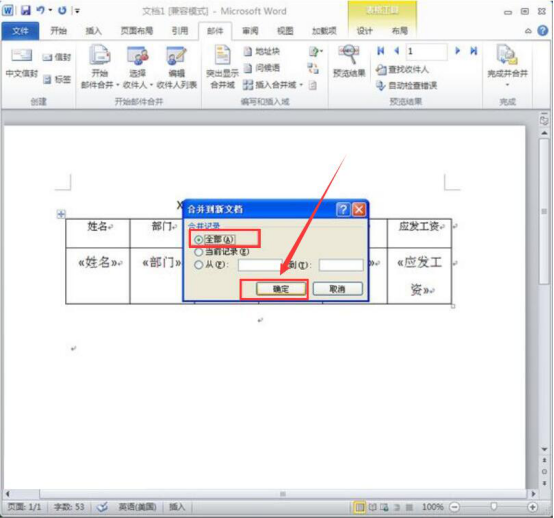Open Start Mail Merge (开始邮件合并)

coord(99,67)
